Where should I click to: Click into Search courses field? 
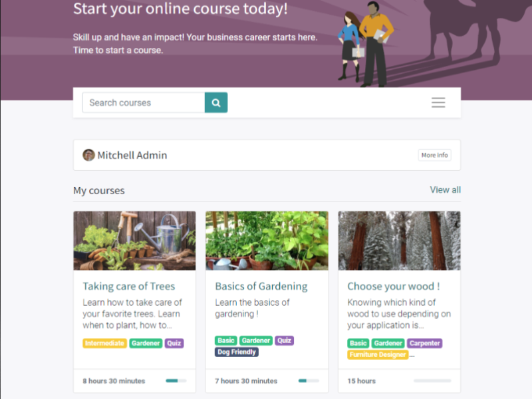144,102
